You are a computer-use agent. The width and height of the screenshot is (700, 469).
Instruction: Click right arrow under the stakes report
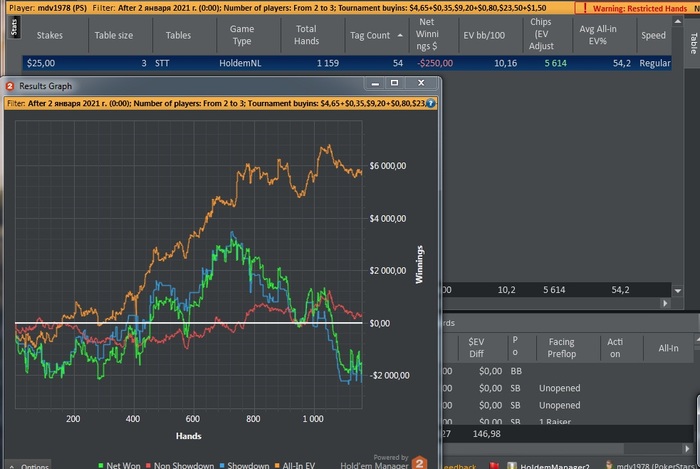(665, 303)
